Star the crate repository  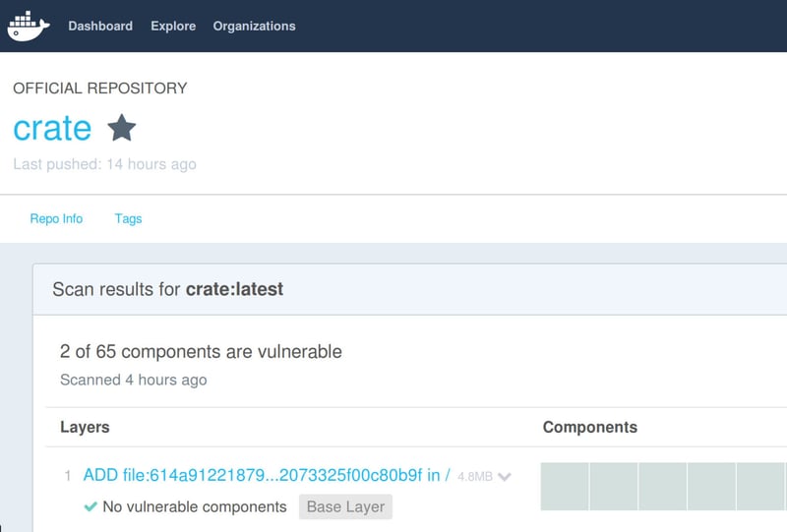pos(121,128)
